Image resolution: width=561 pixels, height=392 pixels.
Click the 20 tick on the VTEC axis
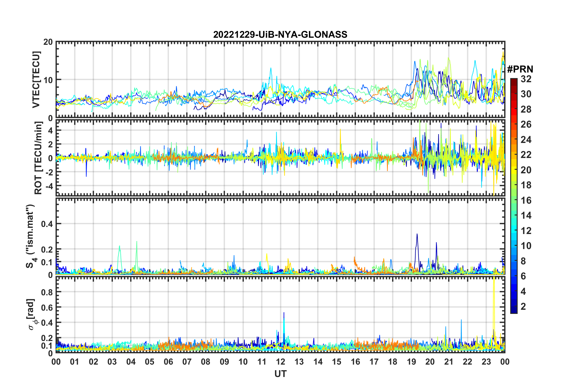click(x=48, y=42)
